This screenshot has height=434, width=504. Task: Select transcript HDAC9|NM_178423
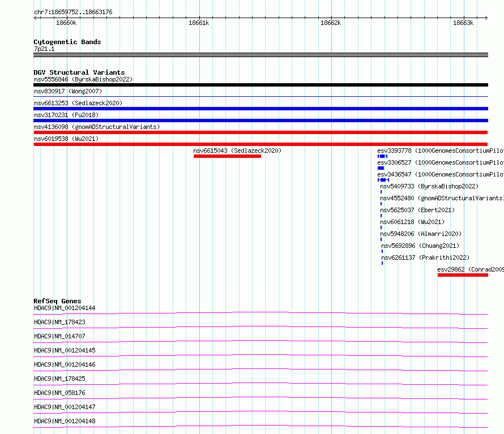pyautogui.click(x=59, y=322)
